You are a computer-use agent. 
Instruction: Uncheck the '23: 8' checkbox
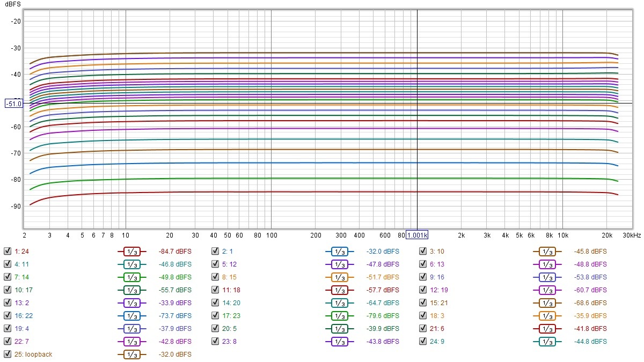click(x=215, y=341)
